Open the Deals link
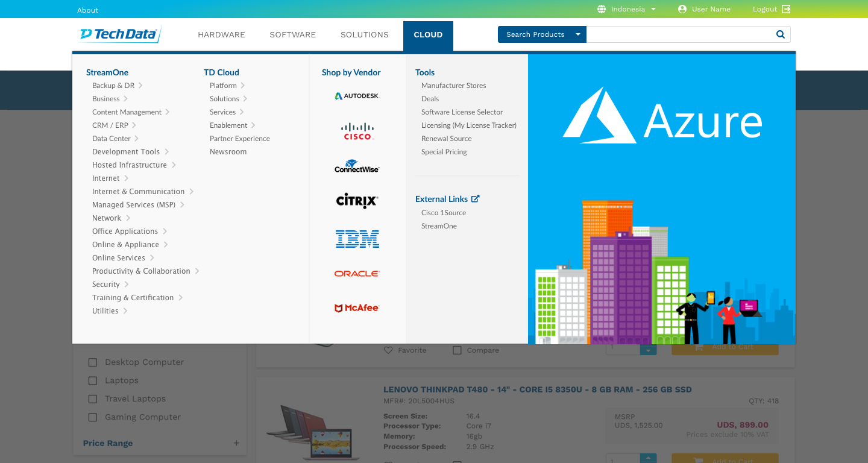 coord(430,99)
